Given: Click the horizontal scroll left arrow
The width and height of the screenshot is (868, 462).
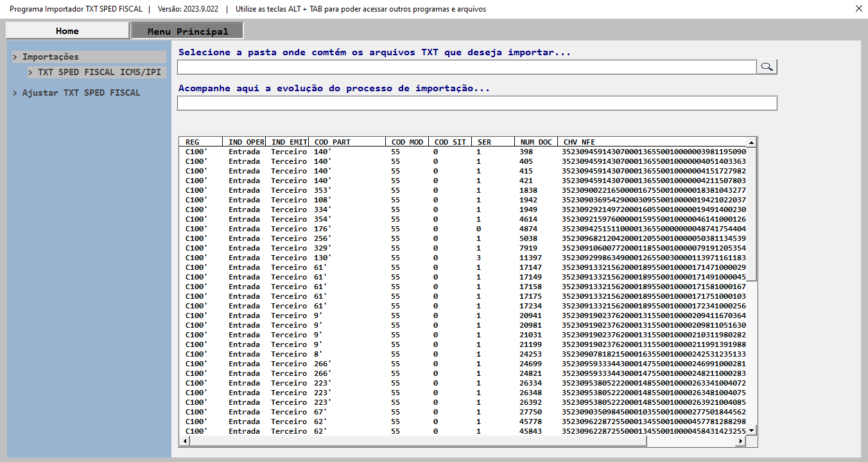Looking at the screenshot, I should click(x=184, y=441).
